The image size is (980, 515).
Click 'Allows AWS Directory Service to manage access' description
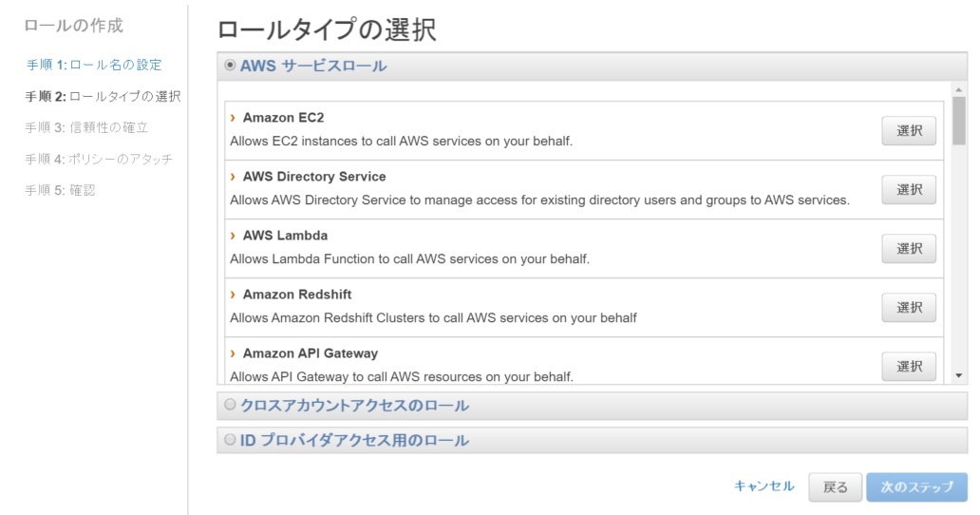pyautogui.click(x=540, y=200)
